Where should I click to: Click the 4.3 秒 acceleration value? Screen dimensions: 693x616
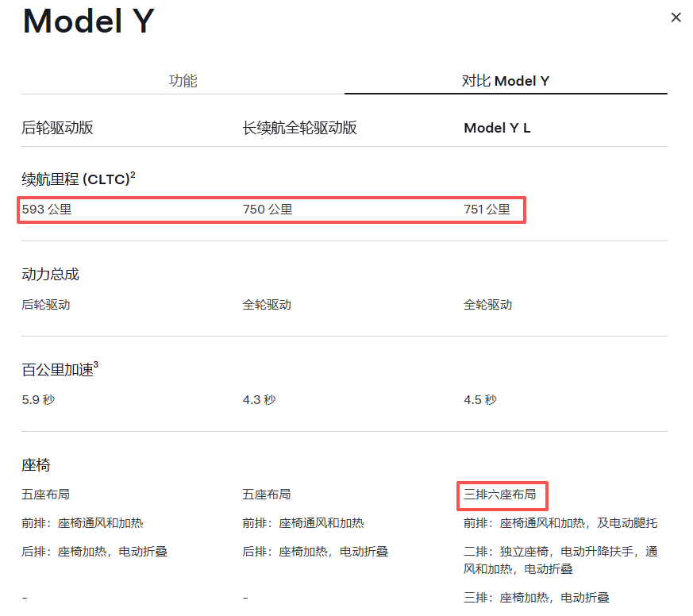(x=260, y=400)
